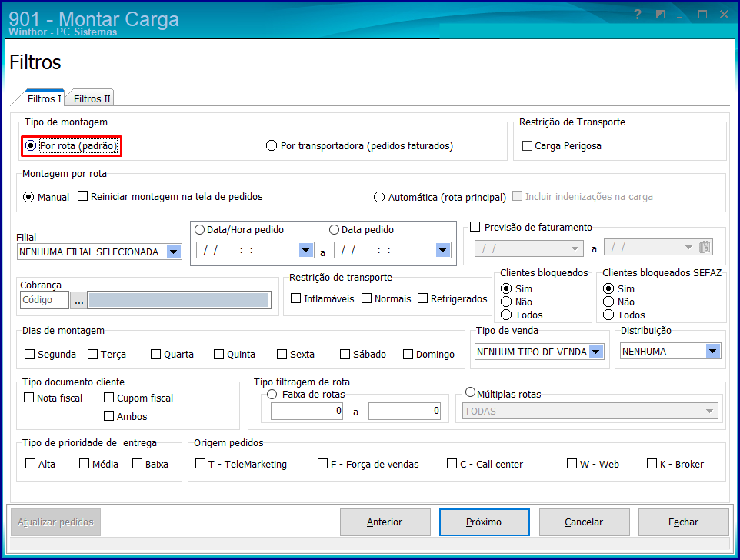Check Terça in Dias de montagem
Screen dimensions: 740x560
point(93,354)
